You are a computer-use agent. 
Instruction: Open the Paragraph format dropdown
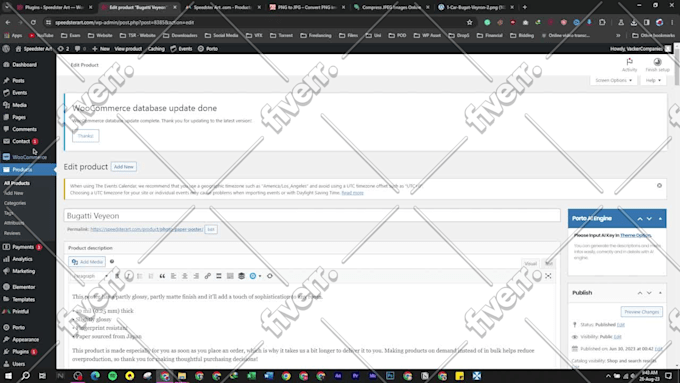pyautogui.click(x=90, y=276)
